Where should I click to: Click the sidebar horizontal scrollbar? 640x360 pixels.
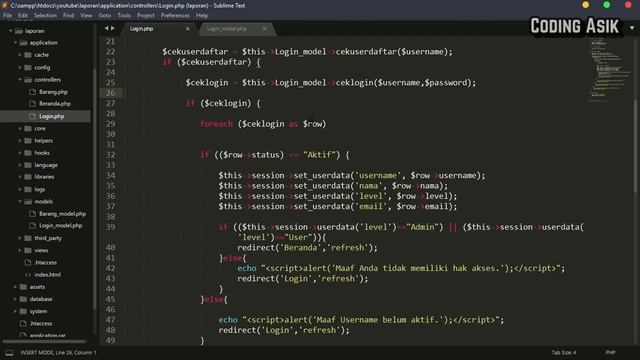pos(44,341)
